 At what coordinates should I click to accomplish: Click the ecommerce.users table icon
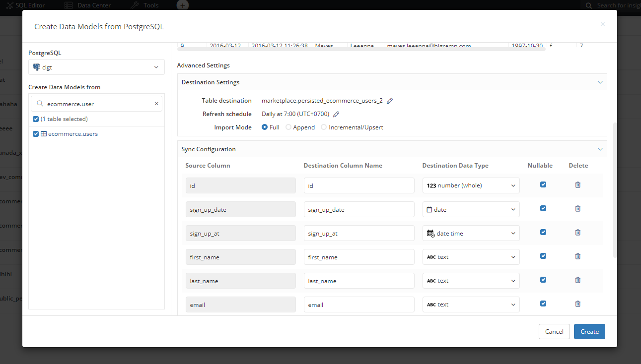click(x=44, y=134)
